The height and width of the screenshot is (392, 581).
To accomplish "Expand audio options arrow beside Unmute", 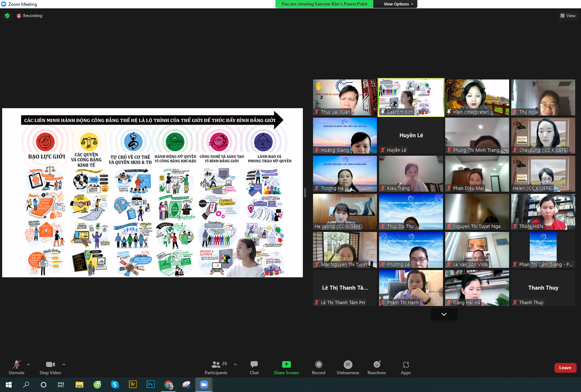I will pyautogui.click(x=28, y=364).
